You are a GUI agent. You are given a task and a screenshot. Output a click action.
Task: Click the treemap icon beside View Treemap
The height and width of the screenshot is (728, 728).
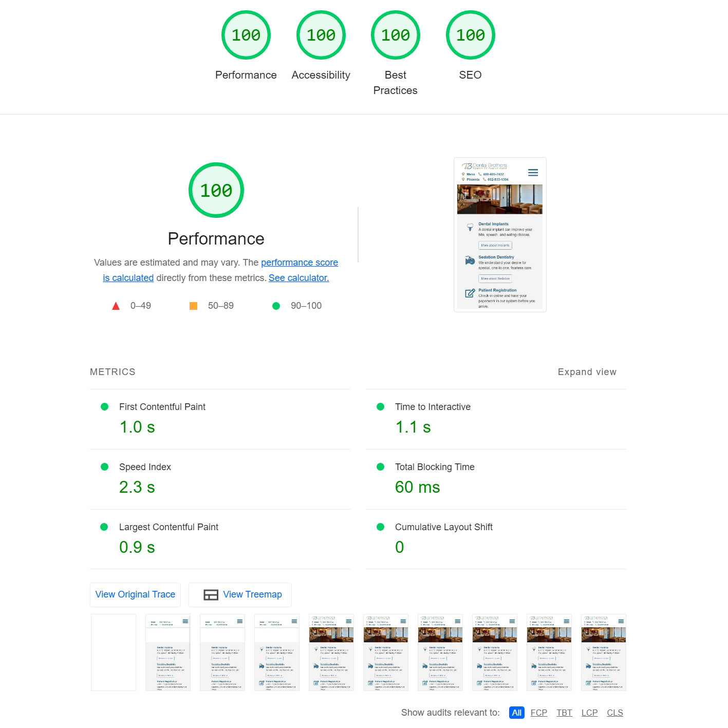point(211,595)
